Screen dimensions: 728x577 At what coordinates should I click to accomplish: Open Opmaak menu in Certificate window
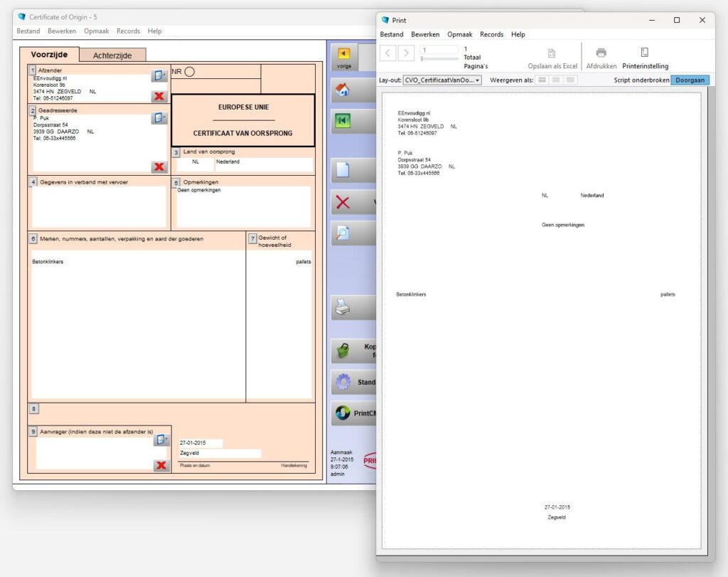coord(96,31)
